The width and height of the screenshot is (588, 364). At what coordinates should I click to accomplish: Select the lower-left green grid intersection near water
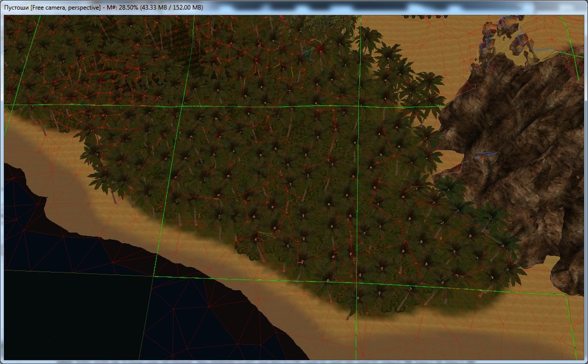point(154,276)
